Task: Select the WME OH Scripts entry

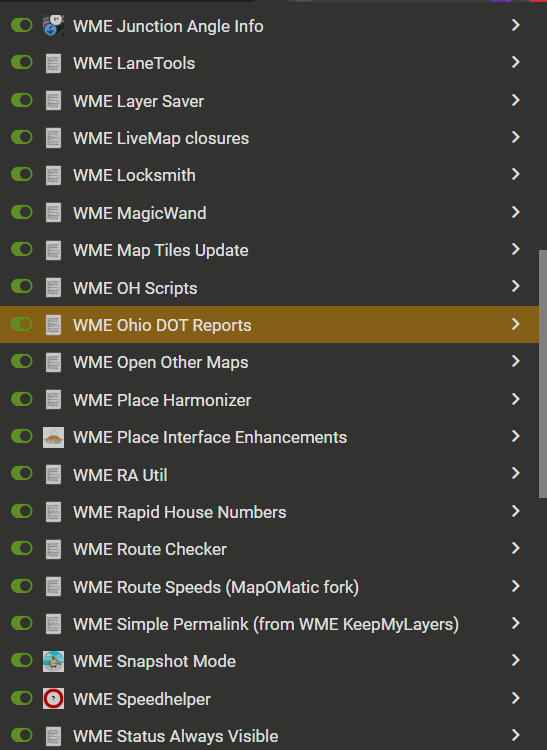Action: [x=269, y=287]
